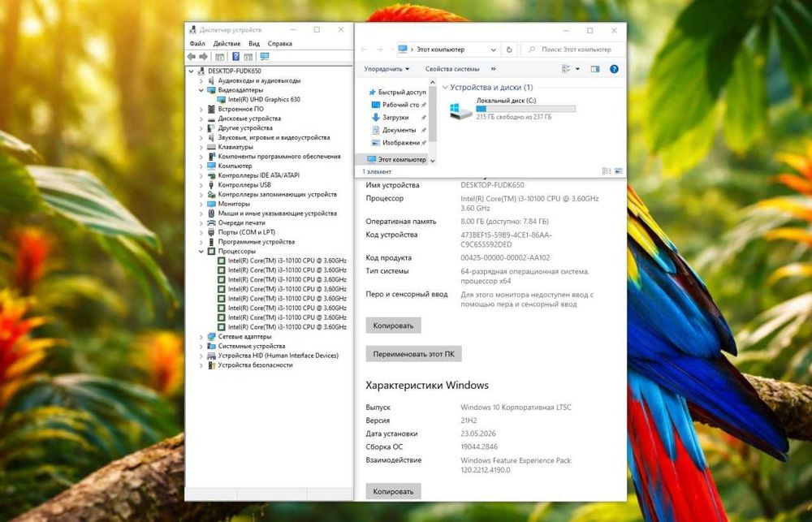Image resolution: width=812 pixels, height=522 pixels.
Task: Collapse the Процессоры node
Action: click(x=201, y=251)
